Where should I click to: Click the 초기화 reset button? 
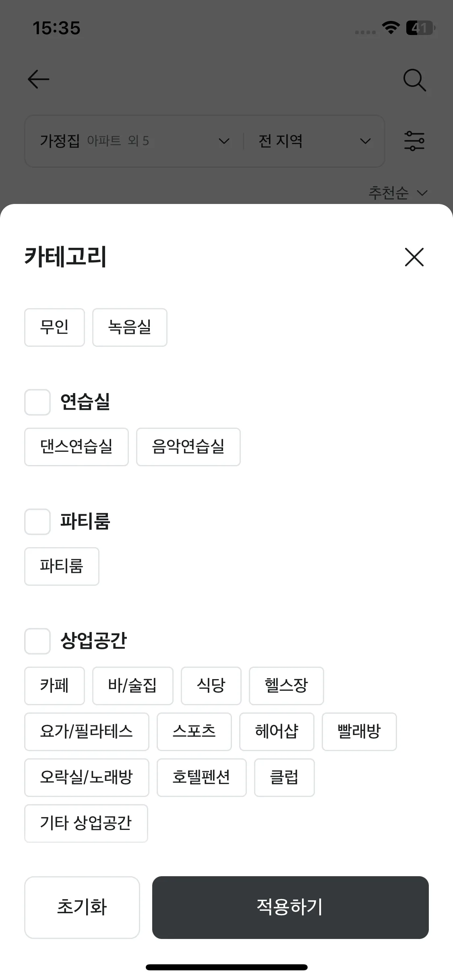tap(82, 908)
